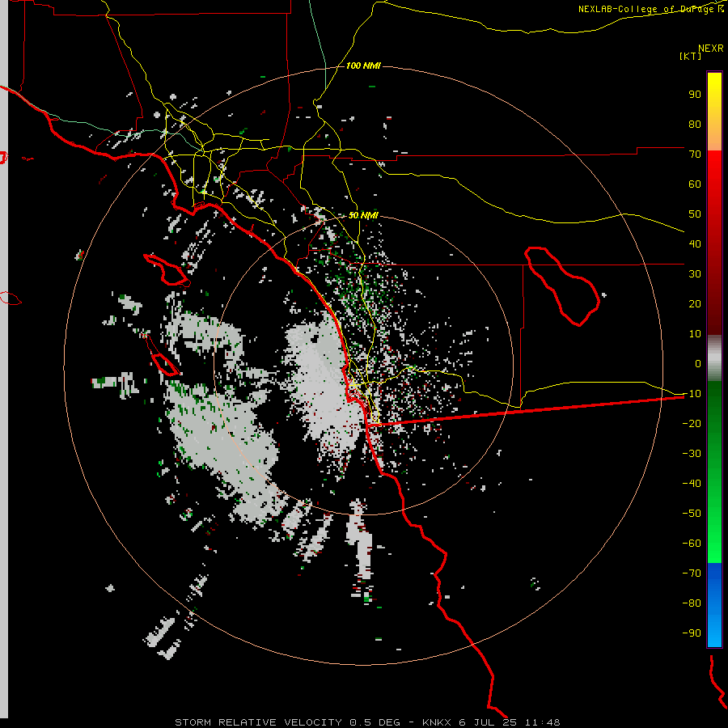
Task: Pick the yellow band of the color scale
Action: [714, 112]
